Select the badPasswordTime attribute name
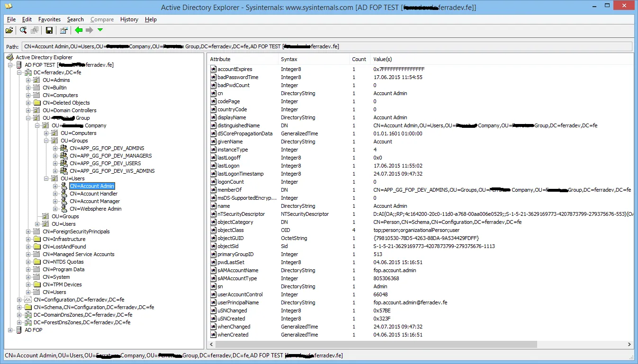Image resolution: width=638 pixels, height=364 pixels. tap(238, 77)
